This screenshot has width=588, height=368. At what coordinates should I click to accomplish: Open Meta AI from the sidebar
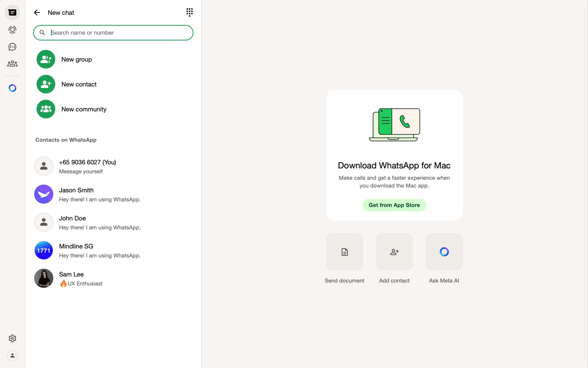click(x=12, y=88)
